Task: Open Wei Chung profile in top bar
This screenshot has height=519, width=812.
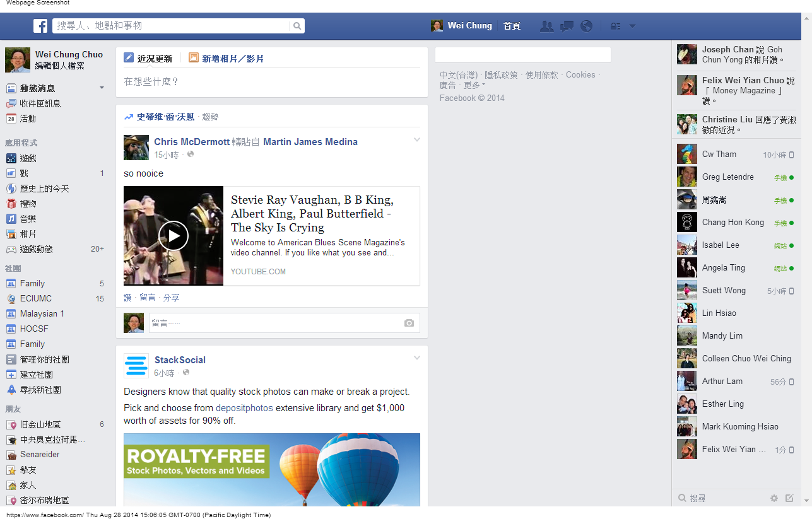Action: click(461, 26)
